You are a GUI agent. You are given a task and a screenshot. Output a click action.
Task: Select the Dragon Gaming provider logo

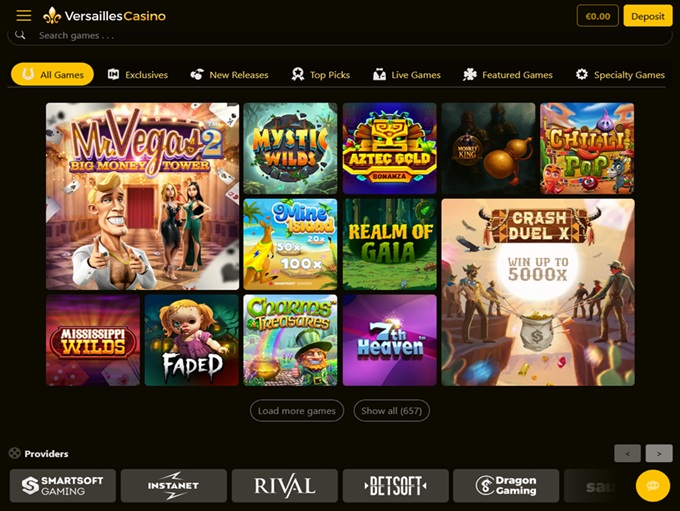(x=506, y=485)
